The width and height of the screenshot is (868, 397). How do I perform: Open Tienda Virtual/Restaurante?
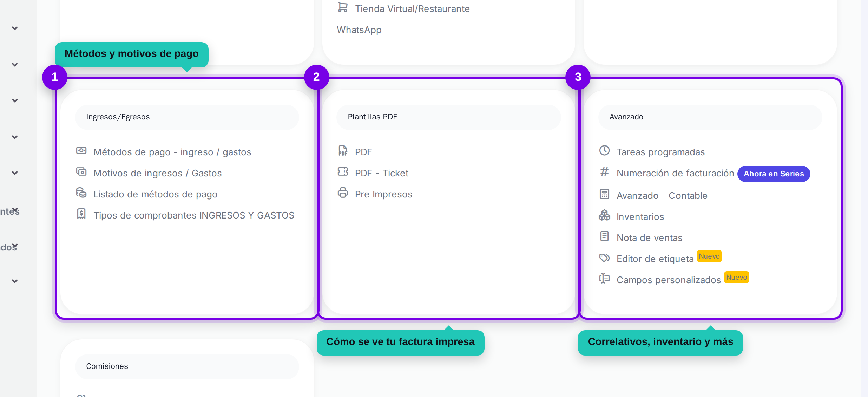click(412, 9)
